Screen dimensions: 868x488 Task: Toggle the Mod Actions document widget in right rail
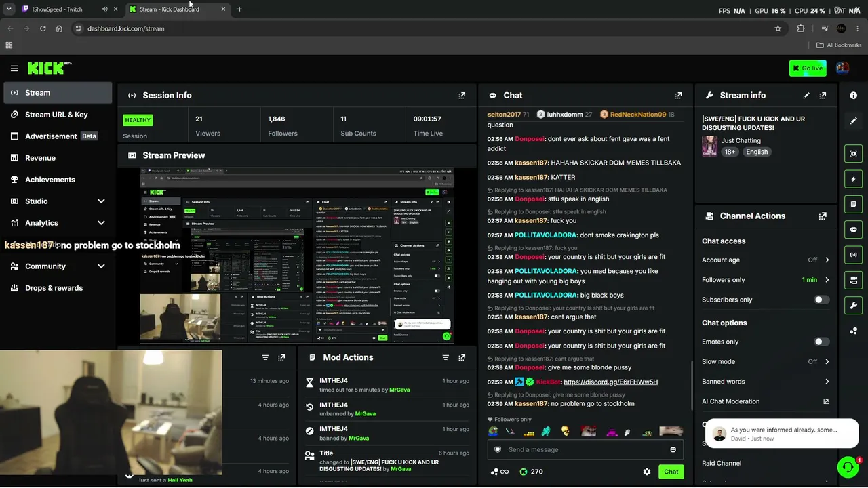[x=853, y=204]
